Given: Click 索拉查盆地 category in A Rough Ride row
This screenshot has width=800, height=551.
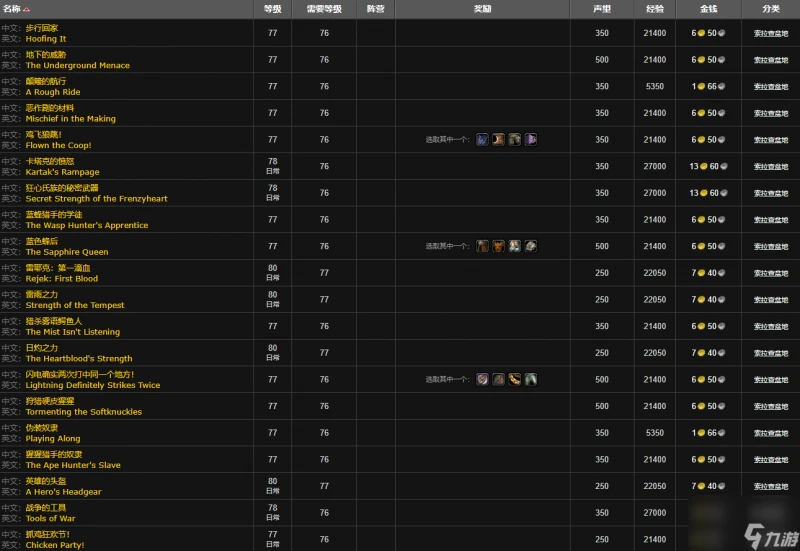Looking at the screenshot, I should tap(770, 86).
